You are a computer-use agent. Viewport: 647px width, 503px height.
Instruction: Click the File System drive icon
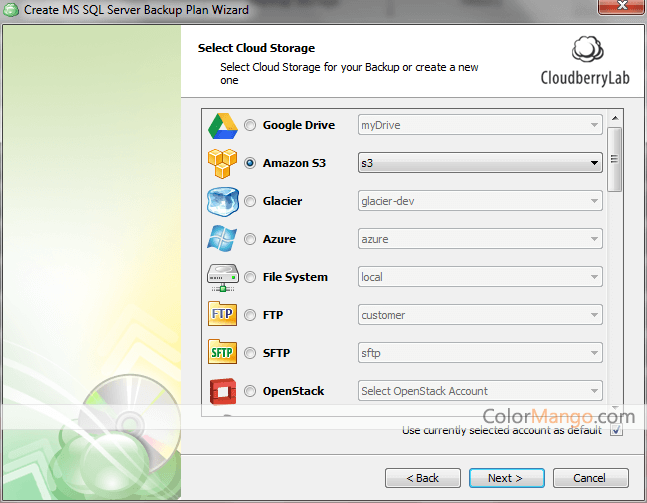223,277
